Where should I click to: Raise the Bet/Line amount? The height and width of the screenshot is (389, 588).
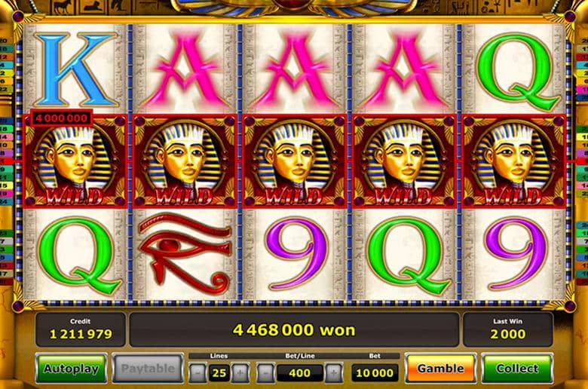pos(334,373)
